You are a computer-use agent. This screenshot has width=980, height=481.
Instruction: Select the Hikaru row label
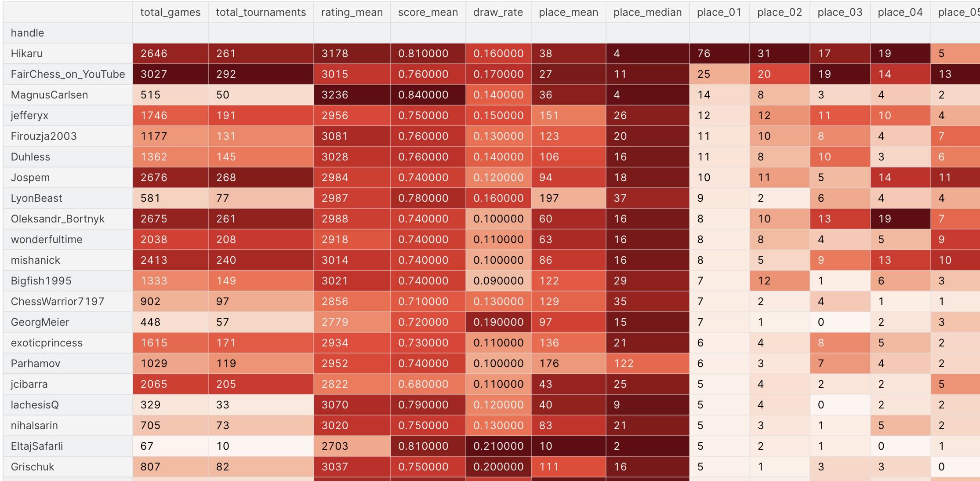27,54
